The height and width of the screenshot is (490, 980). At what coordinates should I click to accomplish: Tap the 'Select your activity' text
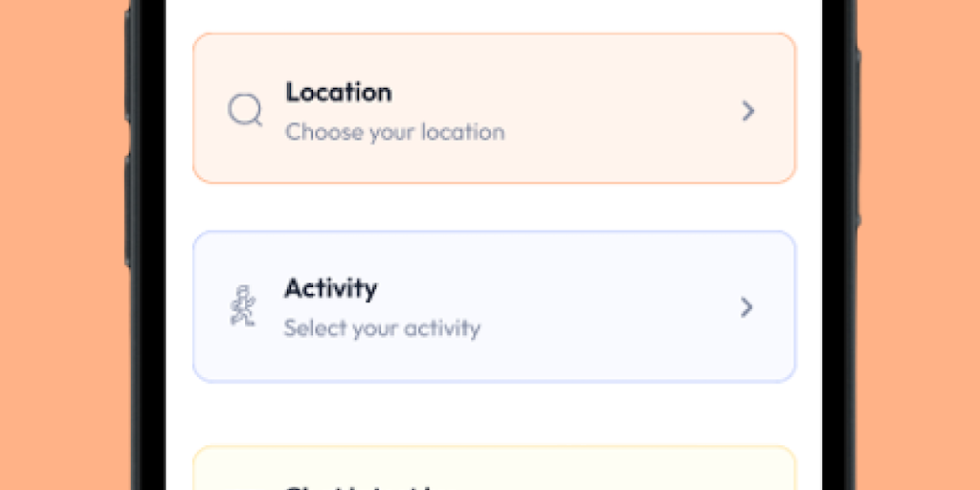coord(382,328)
